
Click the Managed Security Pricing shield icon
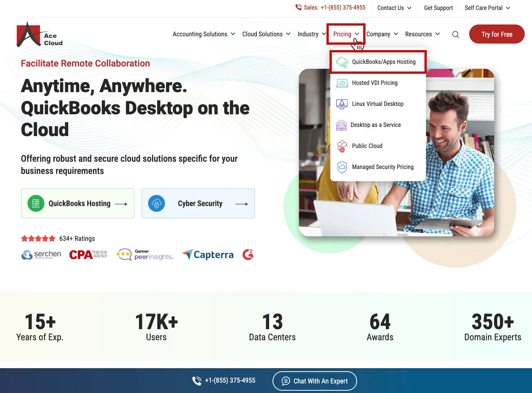tap(341, 167)
